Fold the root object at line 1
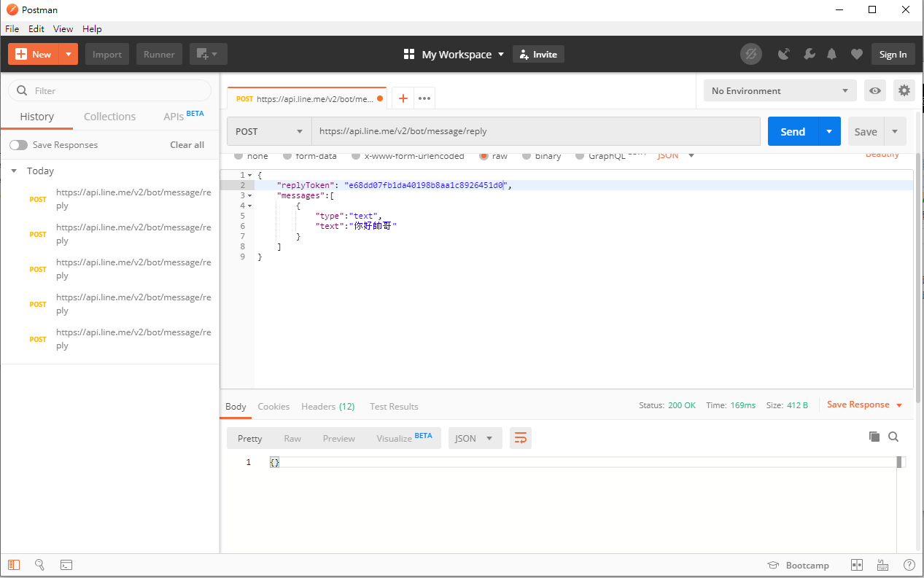The height and width of the screenshot is (578, 924). pyautogui.click(x=250, y=176)
